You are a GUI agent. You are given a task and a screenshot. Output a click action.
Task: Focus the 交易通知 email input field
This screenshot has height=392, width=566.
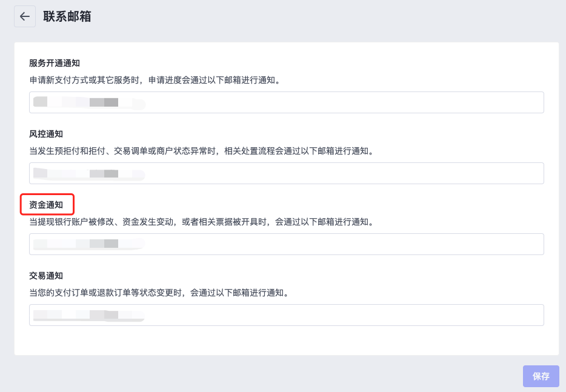click(286, 315)
